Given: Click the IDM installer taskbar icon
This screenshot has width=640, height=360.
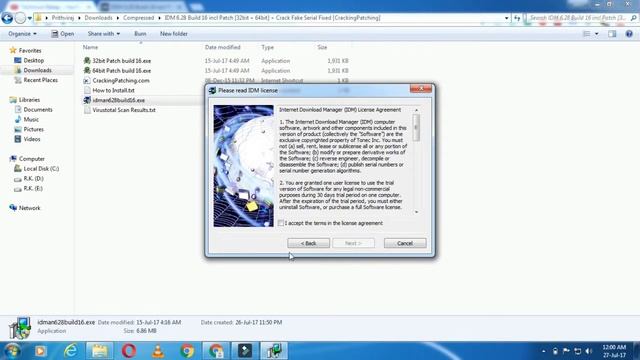Looking at the screenshot, I should [x=274, y=351].
